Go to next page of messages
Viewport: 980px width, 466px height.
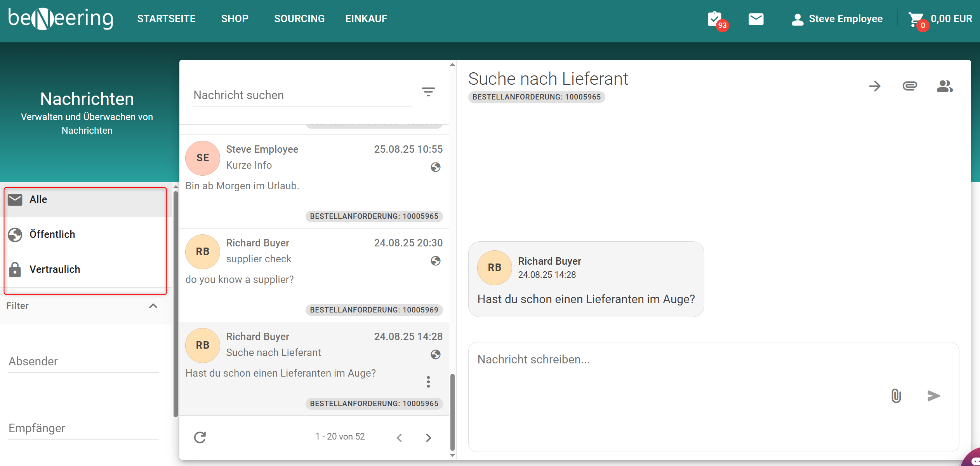pos(428,438)
